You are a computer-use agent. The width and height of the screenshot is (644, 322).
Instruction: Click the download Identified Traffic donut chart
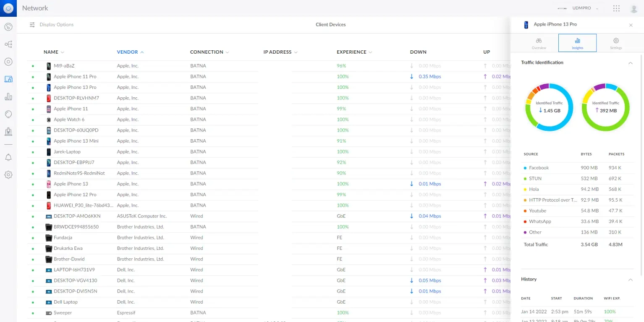[549, 107]
